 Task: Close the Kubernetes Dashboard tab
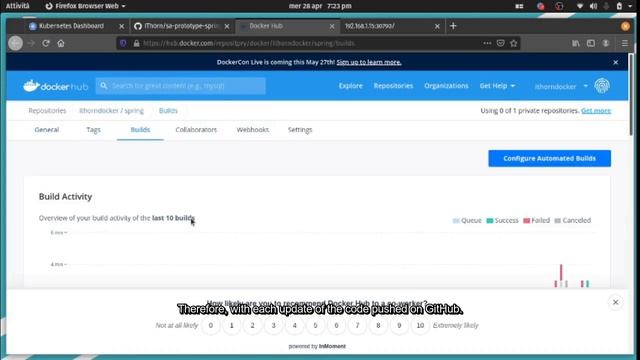(121, 26)
